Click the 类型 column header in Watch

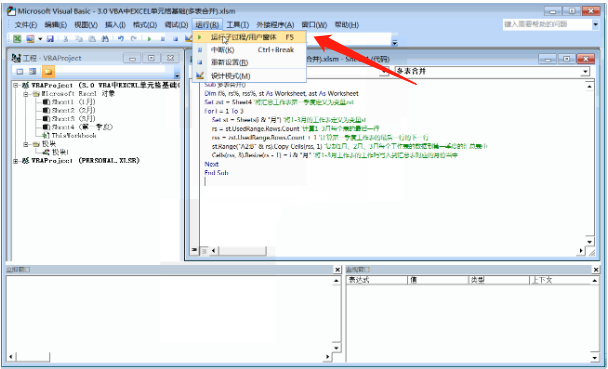point(499,280)
